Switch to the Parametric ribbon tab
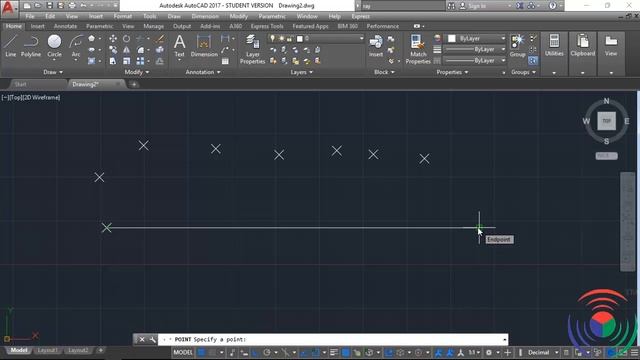This screenshot has height=360, width=640. [x=100, y=26]
